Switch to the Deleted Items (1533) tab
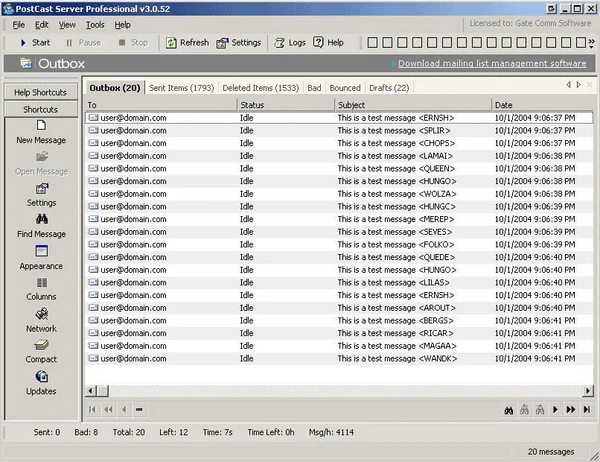The height and width of the screenshot is (462, 600). [261, 88]
